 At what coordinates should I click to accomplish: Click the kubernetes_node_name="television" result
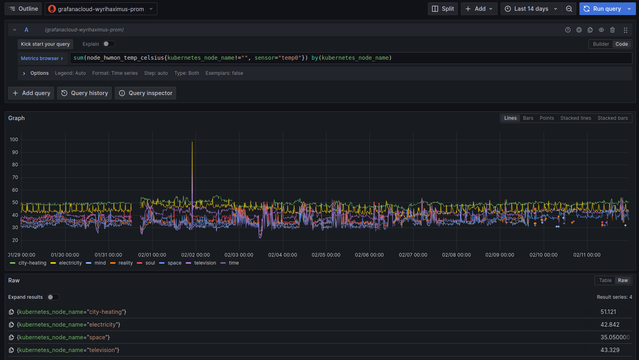pyautogui.click(x=68, y=350)
